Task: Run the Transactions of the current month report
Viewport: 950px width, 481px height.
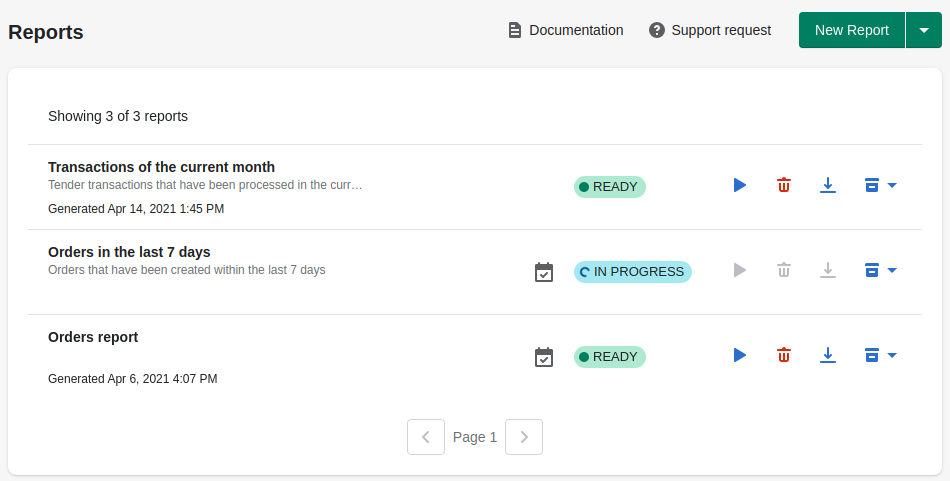Action: [x=740, y=185]
